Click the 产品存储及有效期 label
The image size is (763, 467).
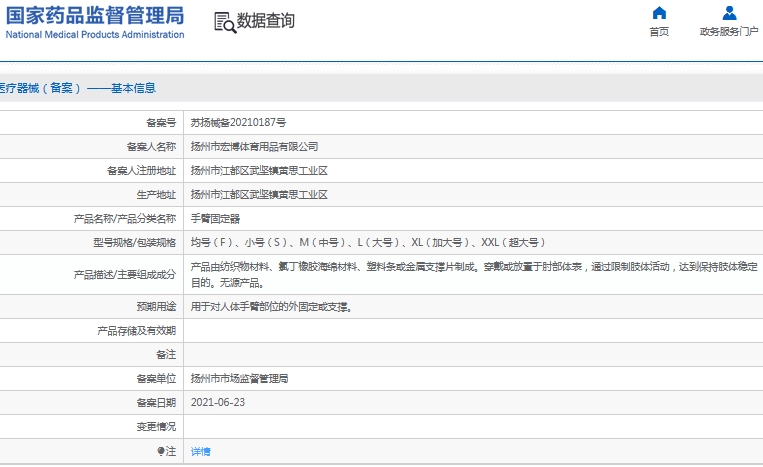click(x=137, y=331)
